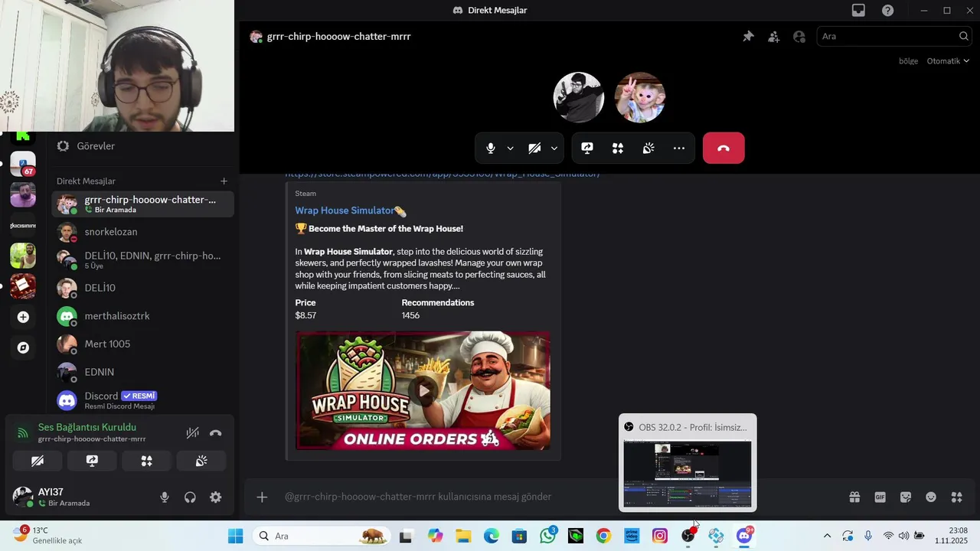Open the Steam store URL link
980x551 pixels.
443,174
